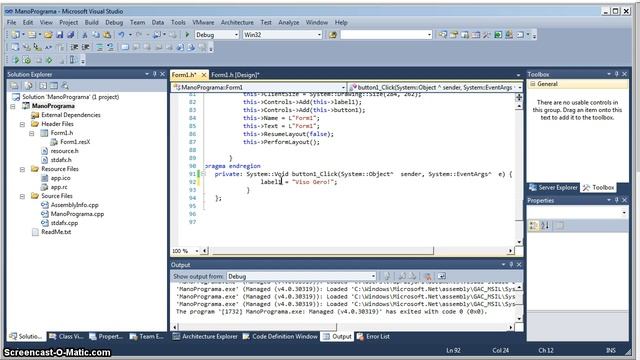640x360 pixels.
Task: Select ManoPrograma.cpp in Solution Explorer
Action: click(77, 214)
